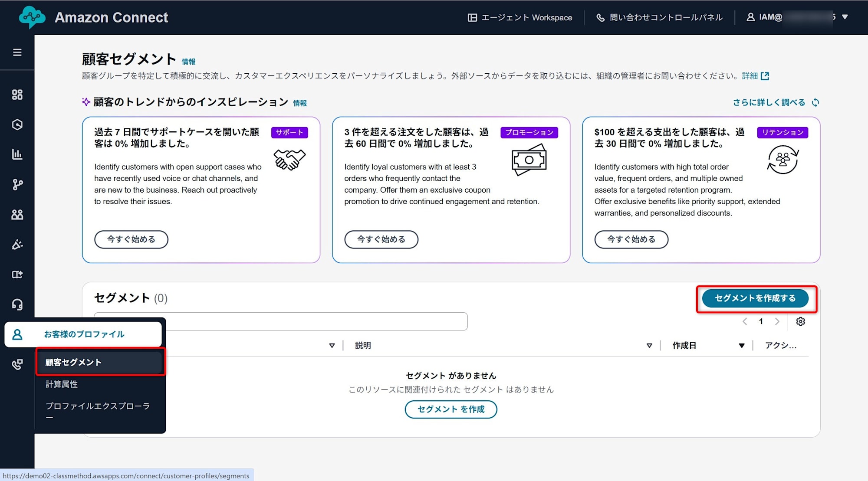
Task: Click the リテンション badge tag
Action: (783, 133)
